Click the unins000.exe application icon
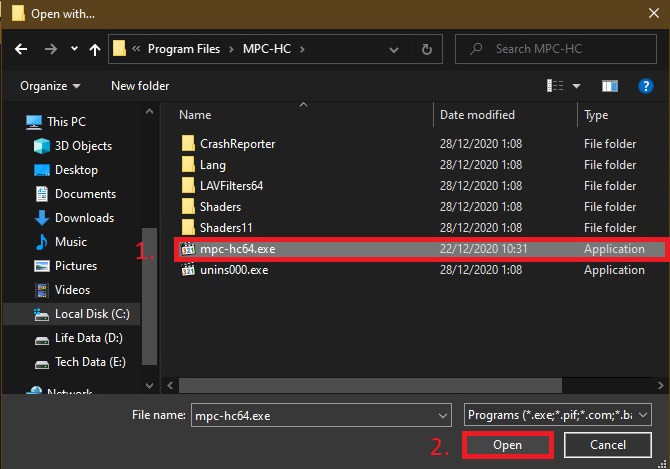Viewport: 670px width, 469px height. [188, 270]
